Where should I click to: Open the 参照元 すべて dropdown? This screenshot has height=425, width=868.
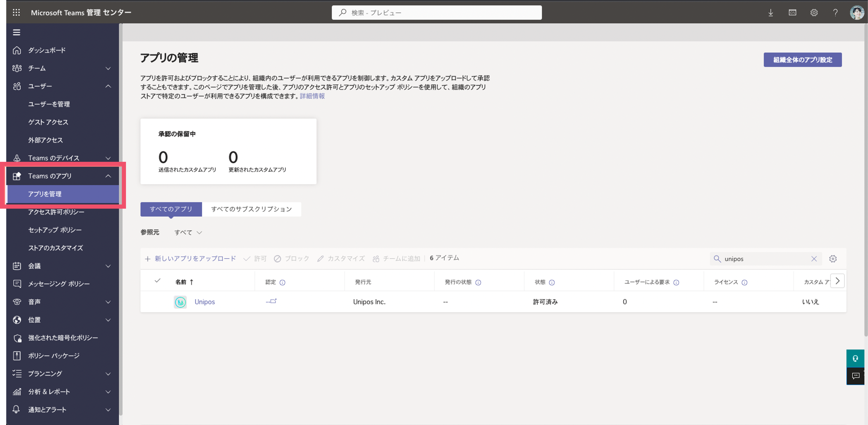pos(188,232)
